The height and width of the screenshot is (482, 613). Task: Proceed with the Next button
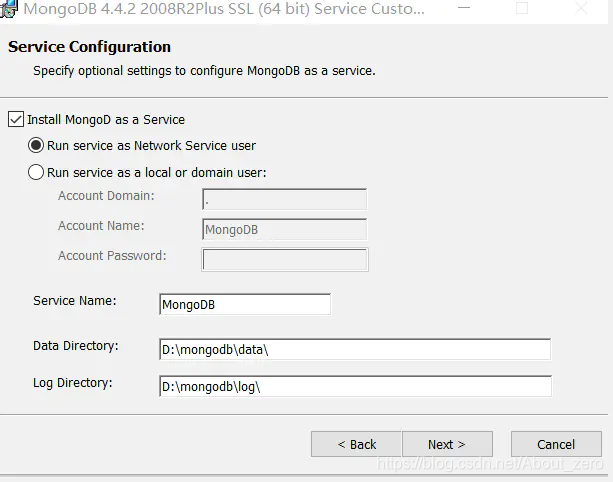(447, 444)
